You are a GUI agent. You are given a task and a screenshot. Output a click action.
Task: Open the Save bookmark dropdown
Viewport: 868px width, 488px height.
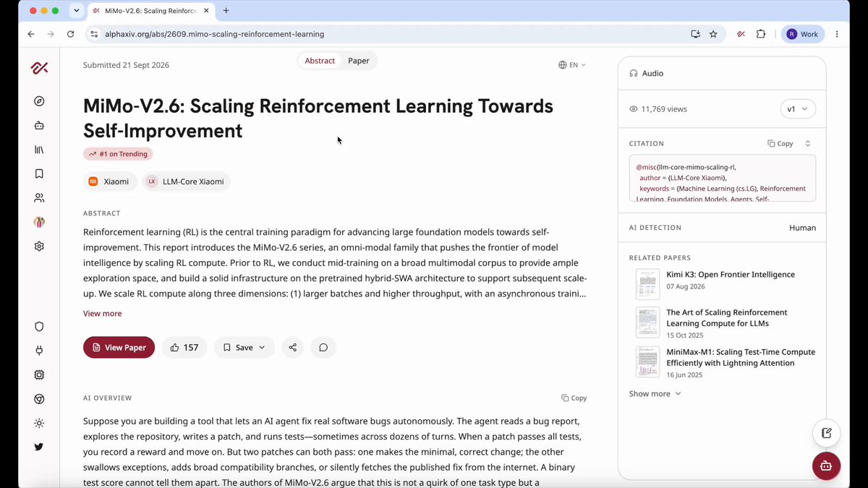(x=244, y=347)
